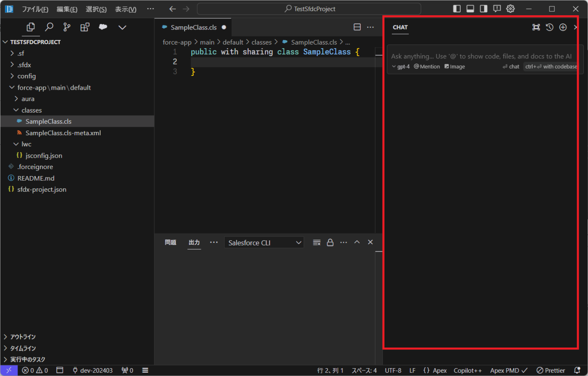
Task: Toggle the bottom panel layout icon
Action: point(470,9)
